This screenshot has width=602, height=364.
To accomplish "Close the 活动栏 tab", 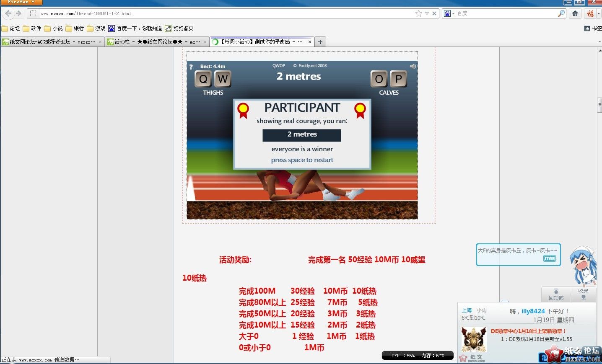I will point(205,42).
